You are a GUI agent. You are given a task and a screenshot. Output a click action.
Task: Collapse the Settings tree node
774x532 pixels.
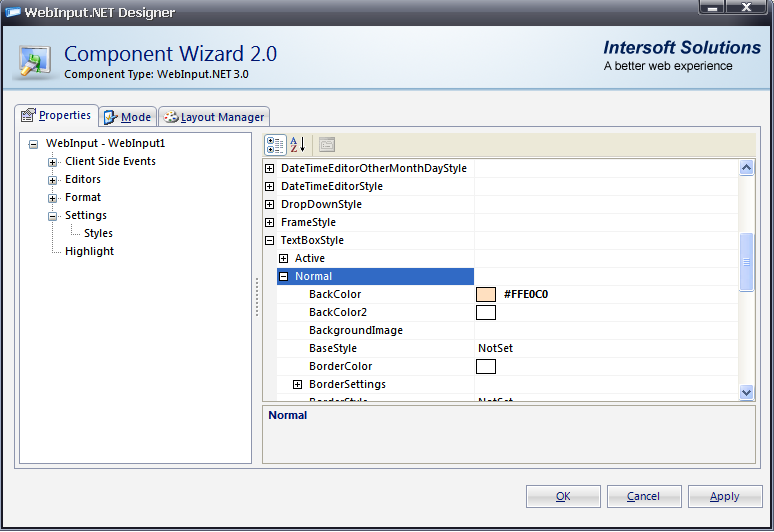click(x=53, y=216)
